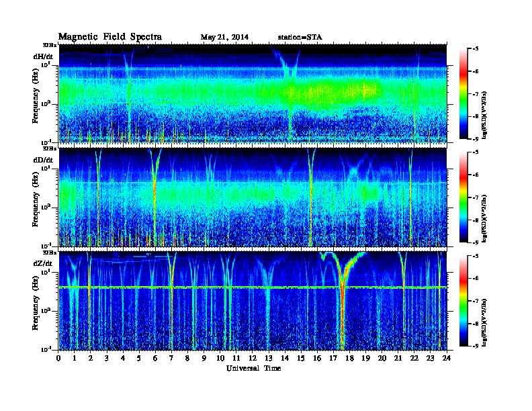
Task: Click hour 9 on the time axis
Action: 204,358
